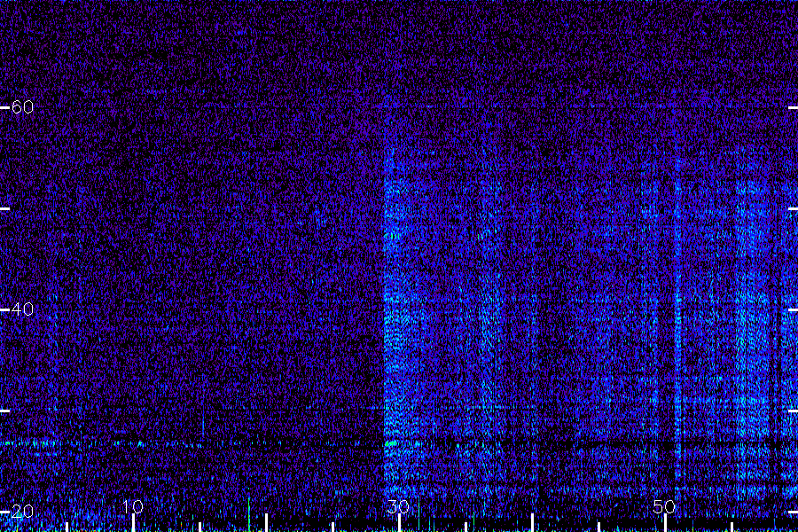Click the "30" label on the horizontal axis

398,506
